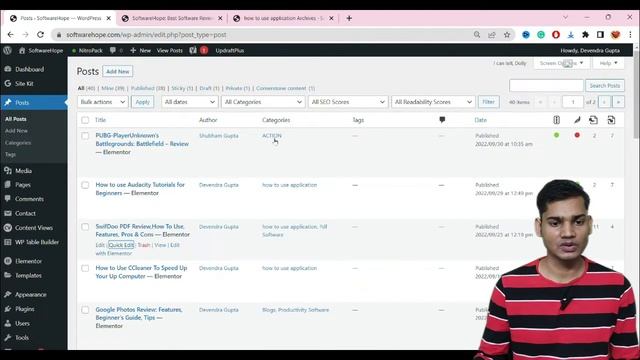Click the current page number field

click(x=573, y=102)
